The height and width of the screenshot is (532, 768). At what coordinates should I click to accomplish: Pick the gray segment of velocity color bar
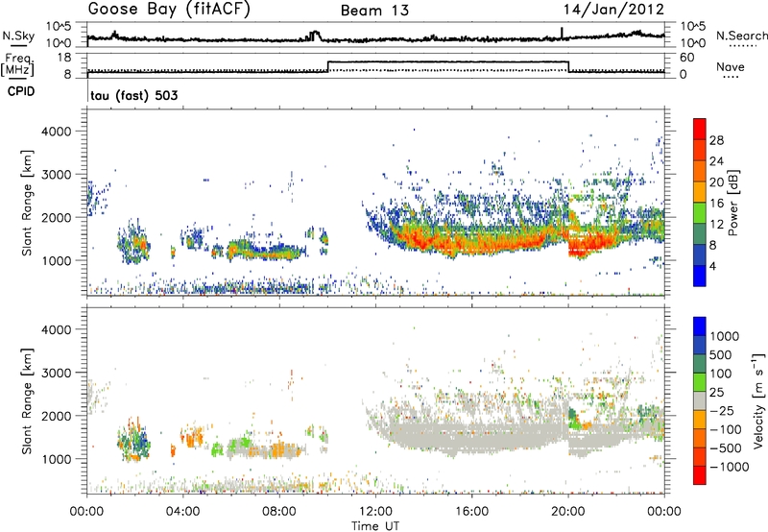point(700,400)
